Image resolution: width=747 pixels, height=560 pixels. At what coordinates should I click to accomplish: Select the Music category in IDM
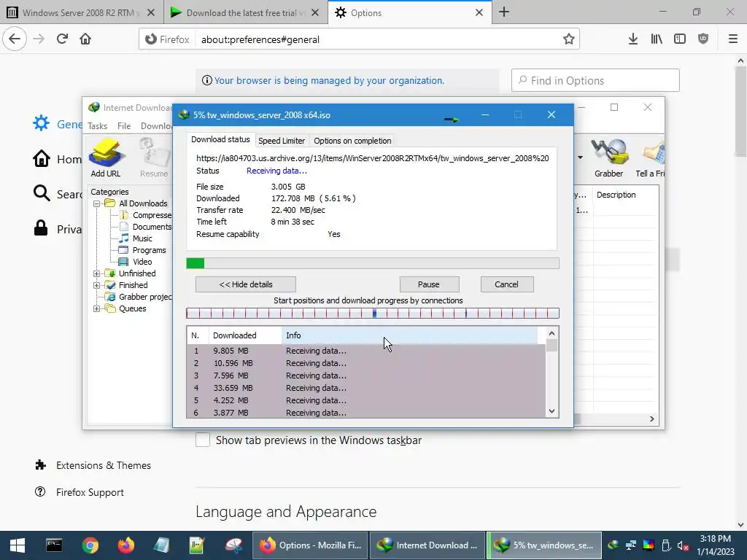(x=142, y=238)
